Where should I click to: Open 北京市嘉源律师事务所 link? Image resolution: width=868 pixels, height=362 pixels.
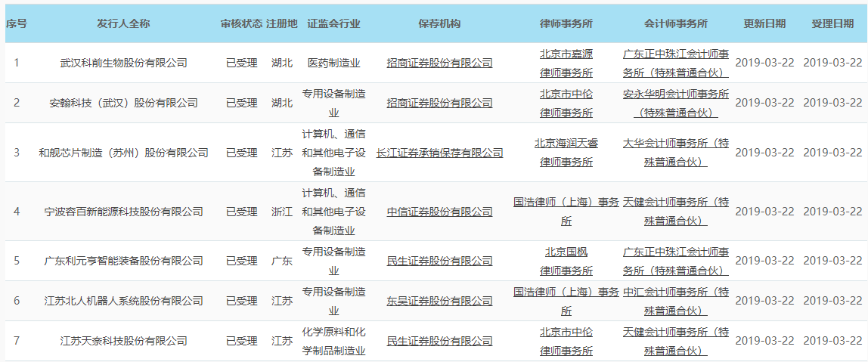coord(566,63)
